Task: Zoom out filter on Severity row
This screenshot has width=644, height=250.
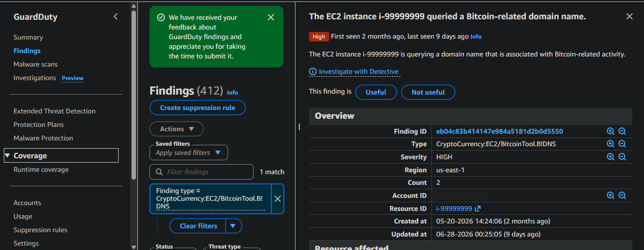Action: [622, 157]
